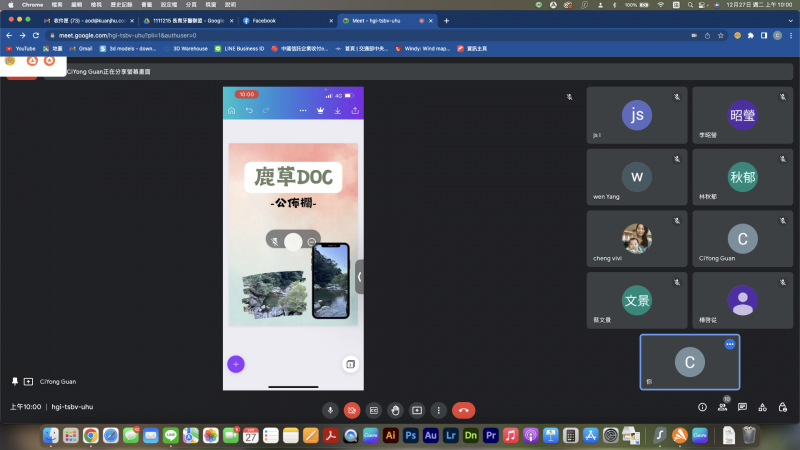The height and width of the screenshot is (450, 800).
Task: Select cheng vivi's video tile
Action: click(637, 239)
